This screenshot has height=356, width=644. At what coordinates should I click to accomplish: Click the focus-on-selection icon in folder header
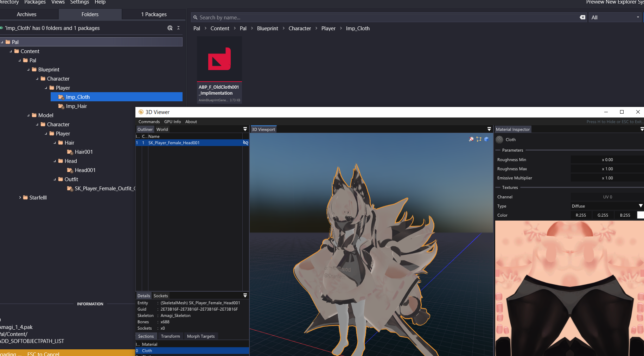click(x=170, y=28)
